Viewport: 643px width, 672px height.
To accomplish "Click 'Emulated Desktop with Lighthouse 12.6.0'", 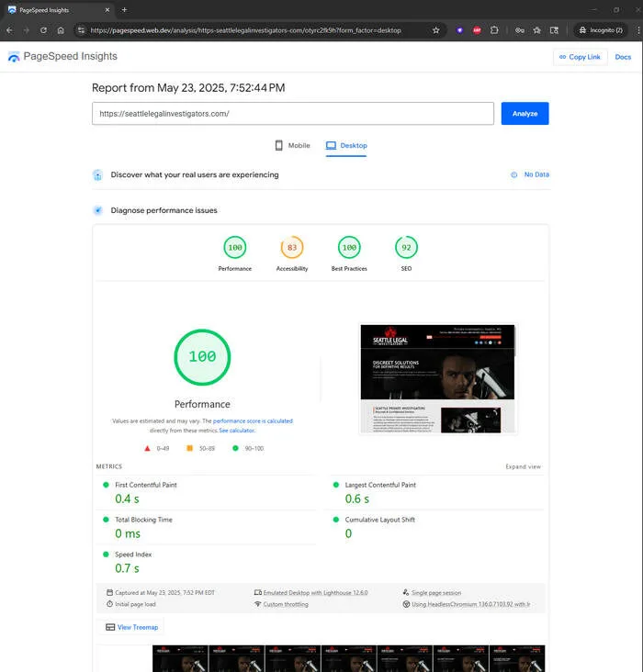I will (315, 593).
